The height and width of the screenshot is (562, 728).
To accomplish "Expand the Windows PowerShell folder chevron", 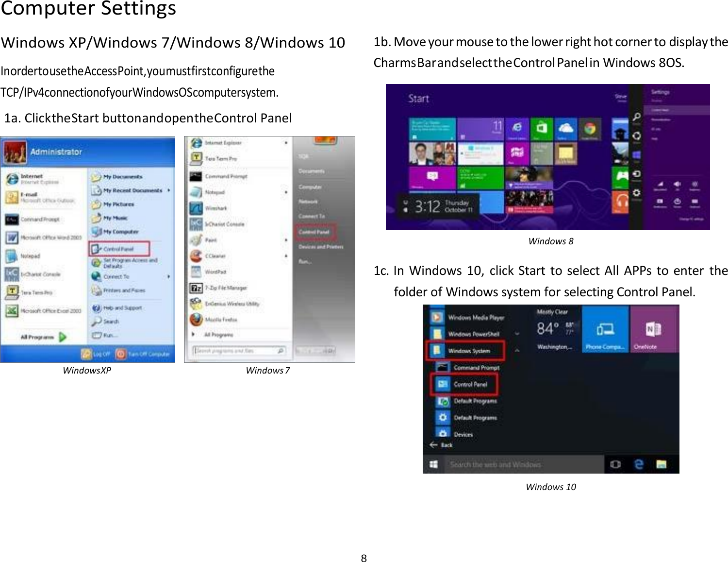I will point(517,334).
